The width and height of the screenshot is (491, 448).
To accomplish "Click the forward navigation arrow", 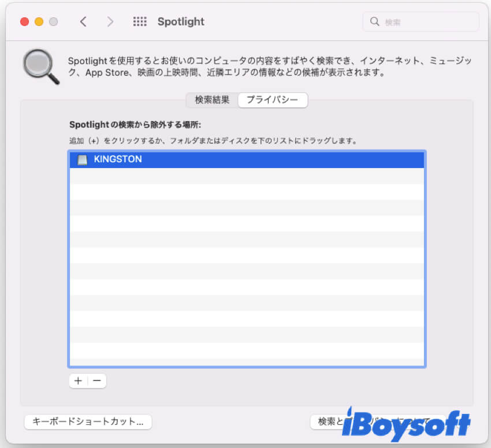I will pyautogui.click(x=110, y=21).
